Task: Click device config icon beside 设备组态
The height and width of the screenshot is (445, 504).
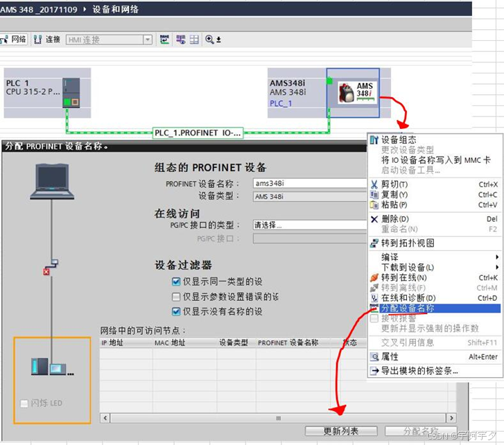Action: pos(374,140)
